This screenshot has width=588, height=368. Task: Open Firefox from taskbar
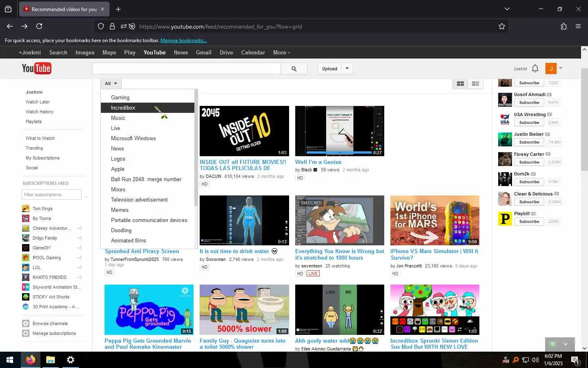pos(31,360)
